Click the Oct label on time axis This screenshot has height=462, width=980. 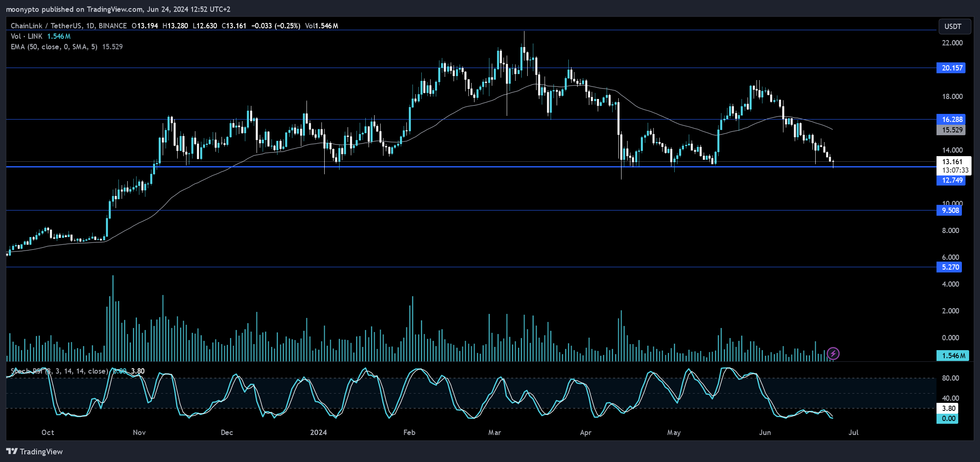point(48,433)
